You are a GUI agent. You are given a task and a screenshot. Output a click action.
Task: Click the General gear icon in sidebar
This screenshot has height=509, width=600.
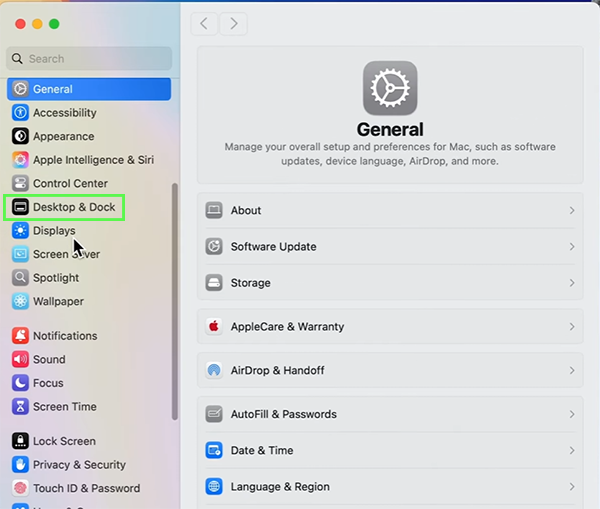20,89
